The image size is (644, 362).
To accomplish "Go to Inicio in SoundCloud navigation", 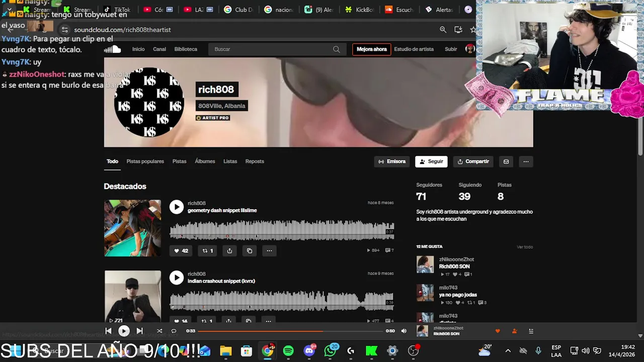I will (x=138, y=49).
